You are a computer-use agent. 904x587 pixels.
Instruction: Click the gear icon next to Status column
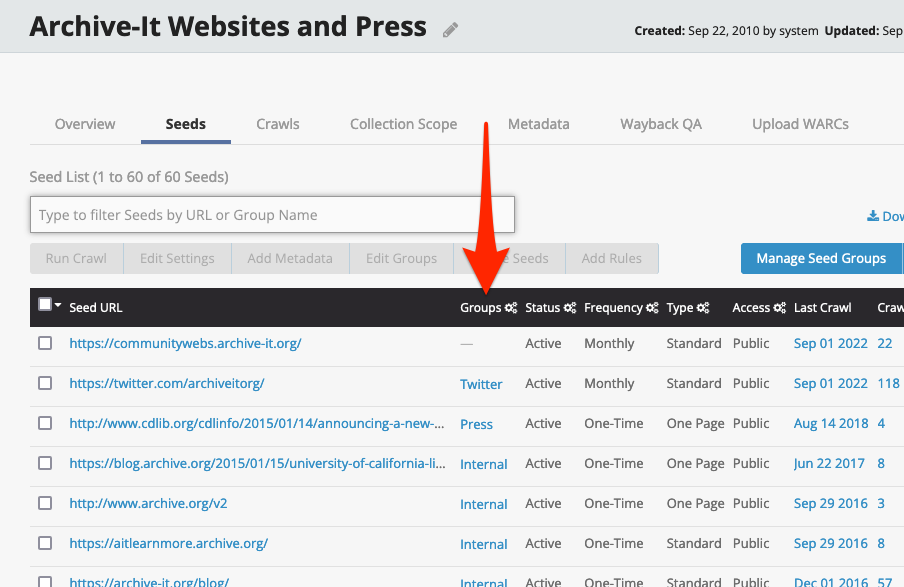tap(570, 308)
